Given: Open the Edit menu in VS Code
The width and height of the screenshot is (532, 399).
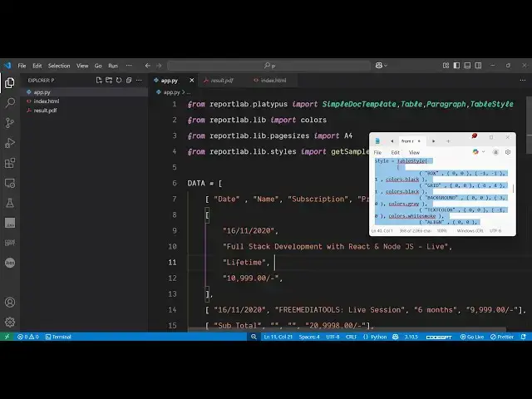Looking at the screenshot, I should (x=37, y=66).
